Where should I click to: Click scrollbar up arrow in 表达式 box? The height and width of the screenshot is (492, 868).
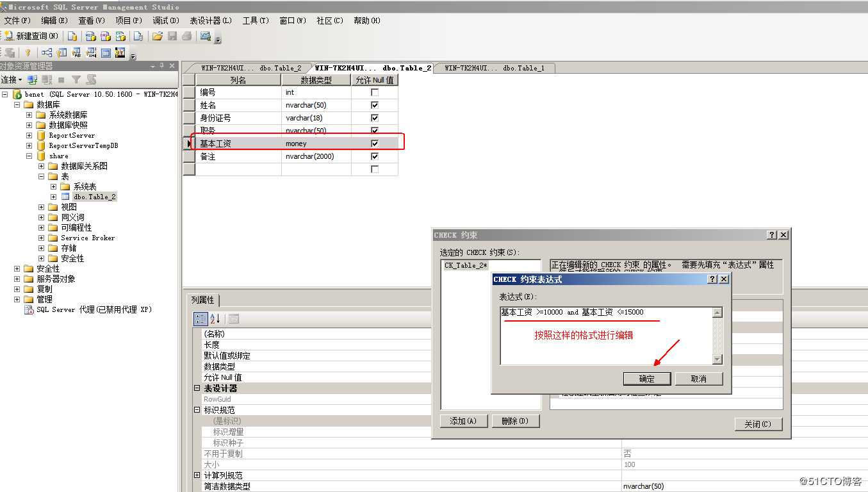pos(717,313)
